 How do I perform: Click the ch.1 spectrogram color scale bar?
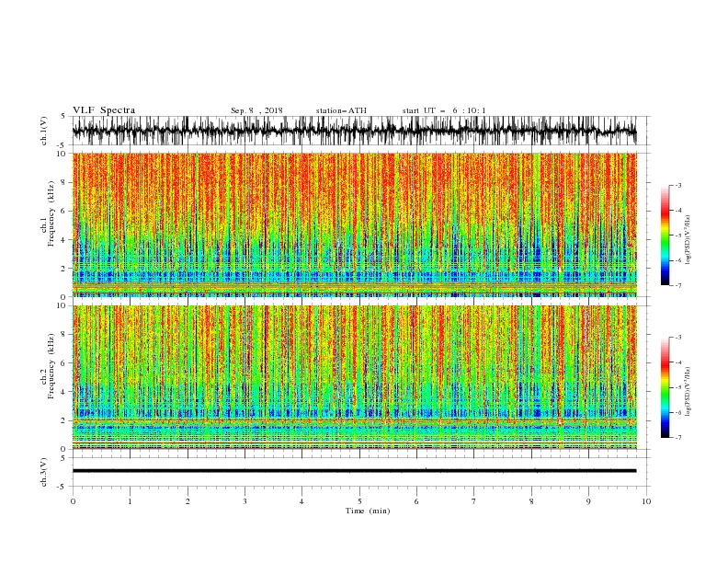coord(665,236)
